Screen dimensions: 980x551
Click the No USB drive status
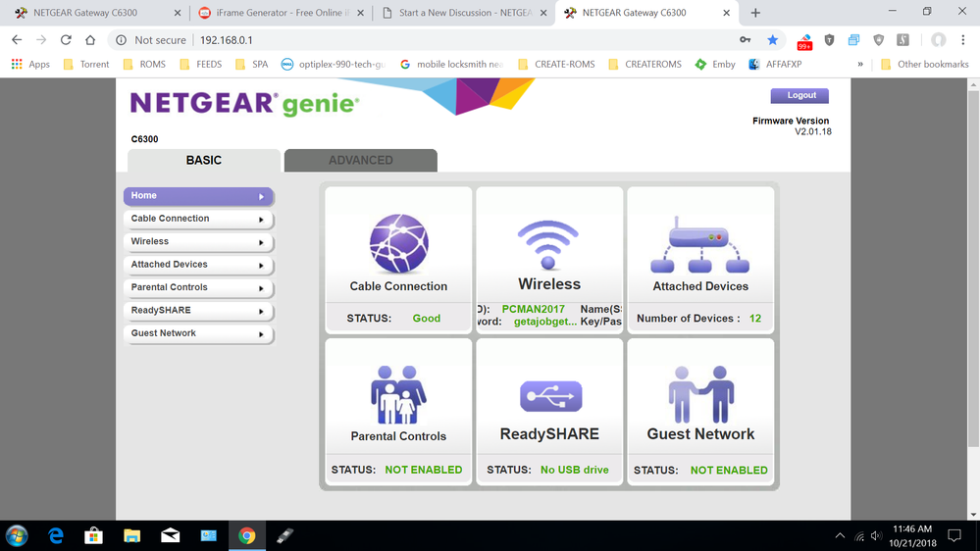point(575,470)
